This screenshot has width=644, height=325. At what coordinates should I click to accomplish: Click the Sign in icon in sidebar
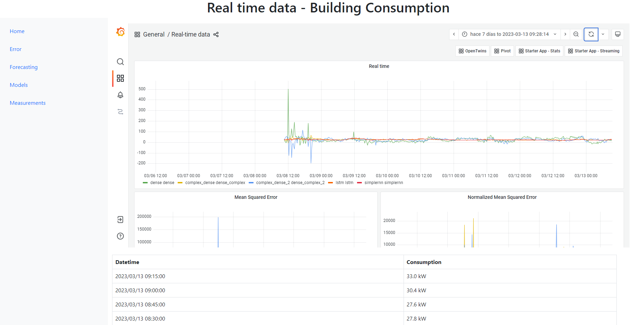tap(120, 220)
